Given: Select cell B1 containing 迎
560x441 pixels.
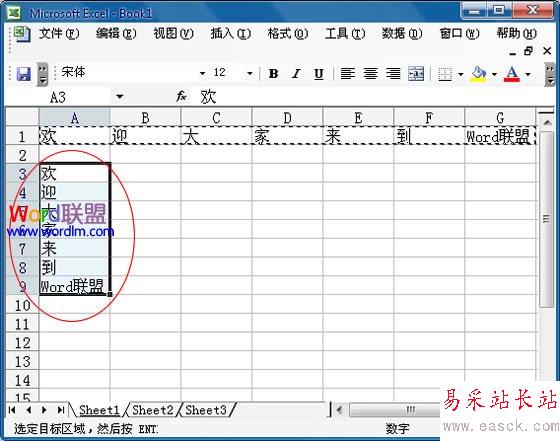Looking at the screenshot, I should (145, 136).
